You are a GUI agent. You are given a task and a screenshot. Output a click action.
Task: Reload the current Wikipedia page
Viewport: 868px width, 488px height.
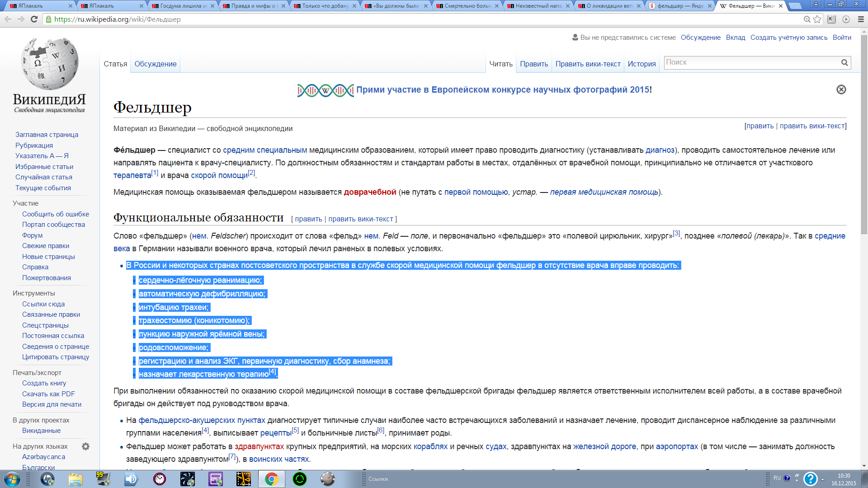pyautogui.click(x=34, y=19)
